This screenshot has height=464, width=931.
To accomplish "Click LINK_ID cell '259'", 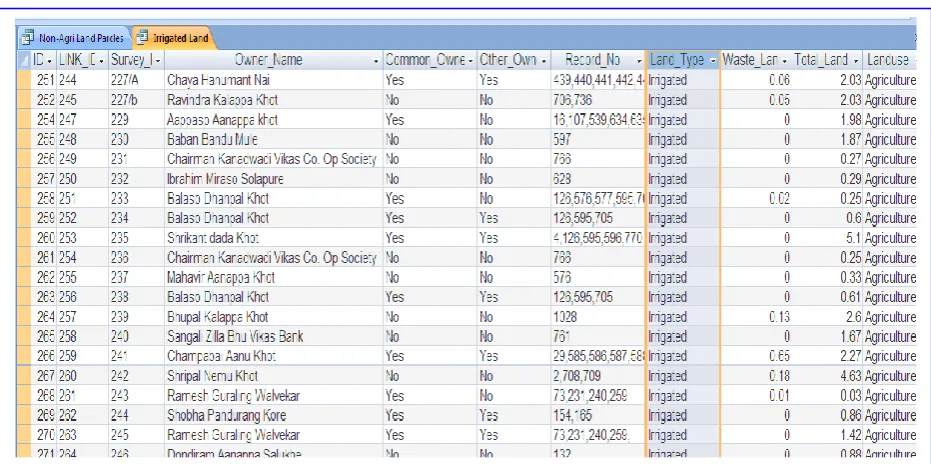I will pos(83,356).
